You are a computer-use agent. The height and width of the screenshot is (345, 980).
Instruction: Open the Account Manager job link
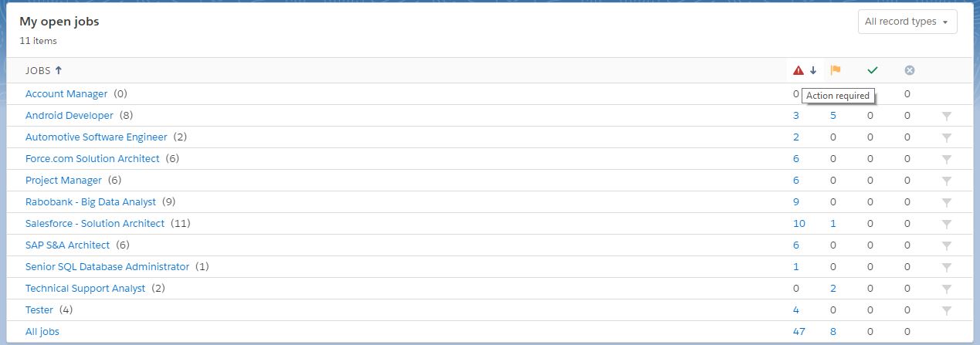pyautogui.click(x=66, y=93)
